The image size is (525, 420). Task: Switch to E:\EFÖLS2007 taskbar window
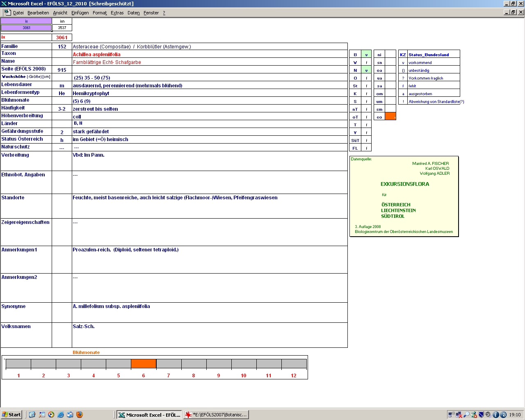tap(216, 415)
